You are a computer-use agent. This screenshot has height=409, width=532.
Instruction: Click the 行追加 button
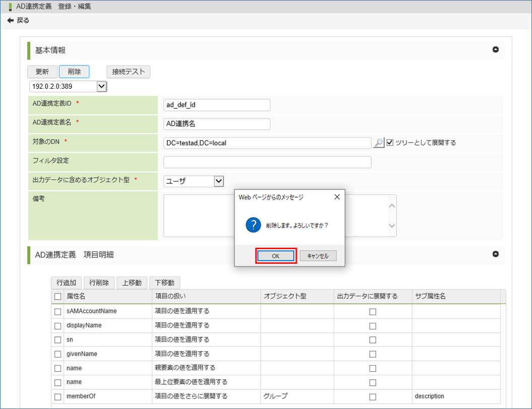(x=66, y=283)
